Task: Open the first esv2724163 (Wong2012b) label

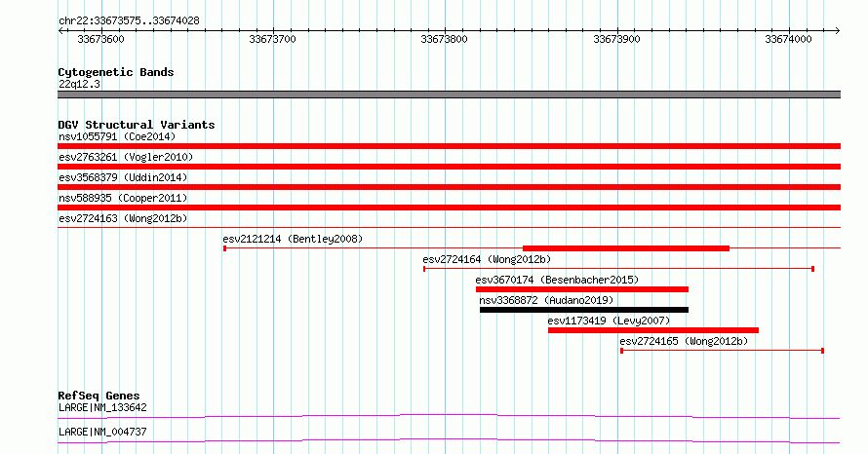Action: tap(123, 218)
